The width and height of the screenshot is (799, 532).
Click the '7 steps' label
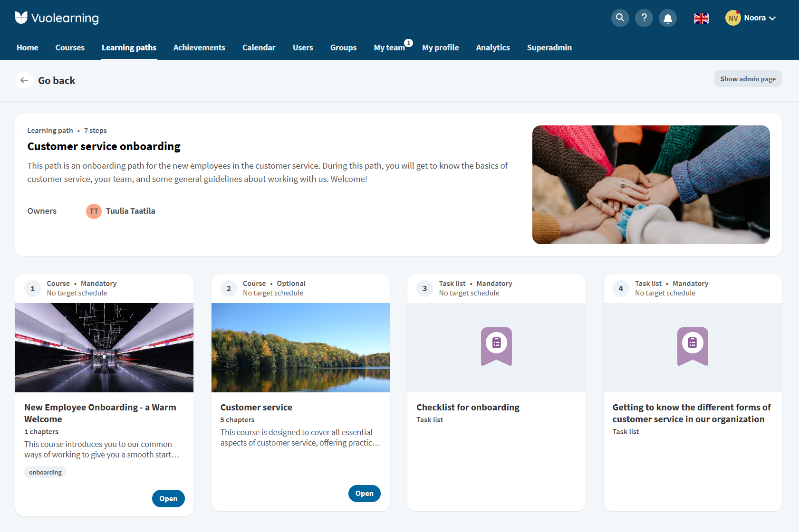tap(96, 131)
